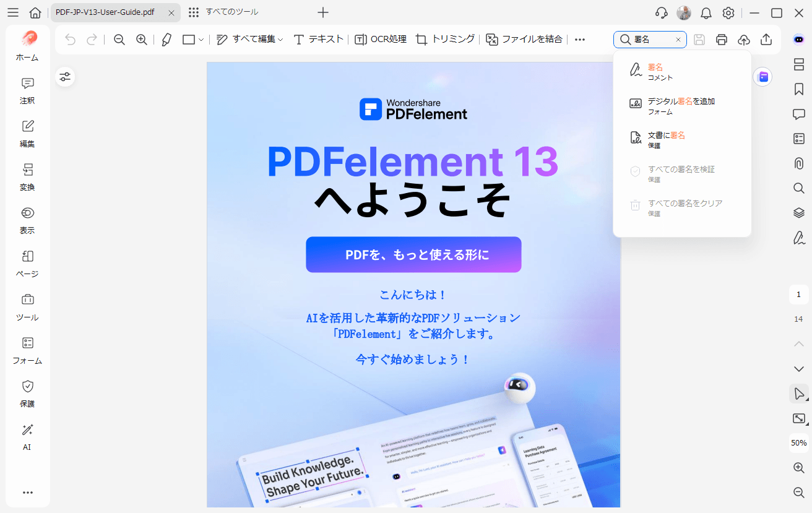Zoom out using the toolbar magnifier
The image size is (812, 513).
coord(119,40)
